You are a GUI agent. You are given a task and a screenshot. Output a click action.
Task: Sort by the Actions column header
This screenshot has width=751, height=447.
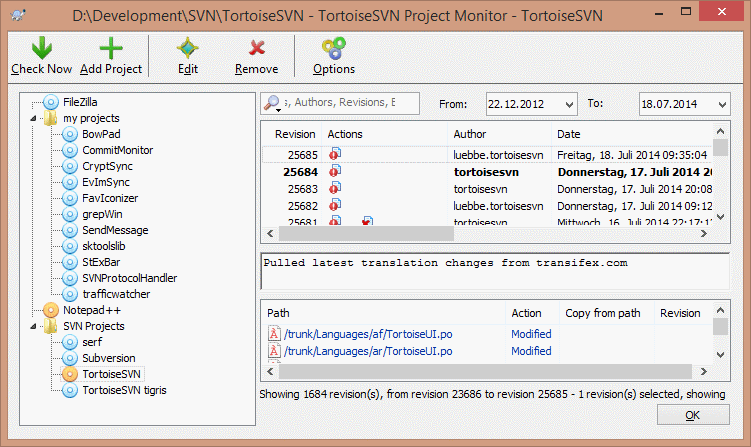(x=385, y=134)
